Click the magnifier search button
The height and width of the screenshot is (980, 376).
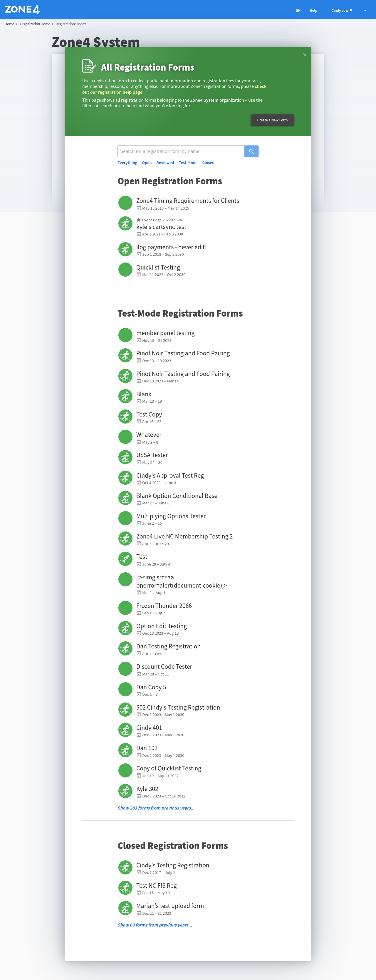click(x=251, y=151)
